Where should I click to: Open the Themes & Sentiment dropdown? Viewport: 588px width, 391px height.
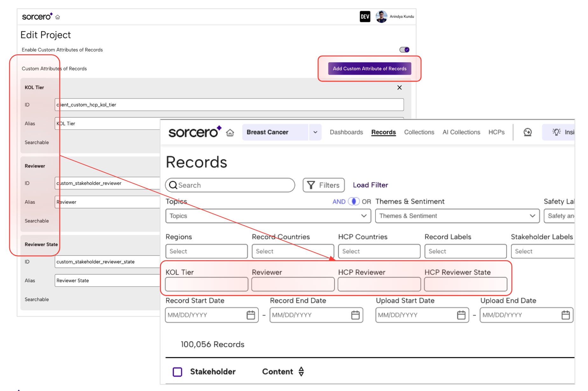coord(457,216)
